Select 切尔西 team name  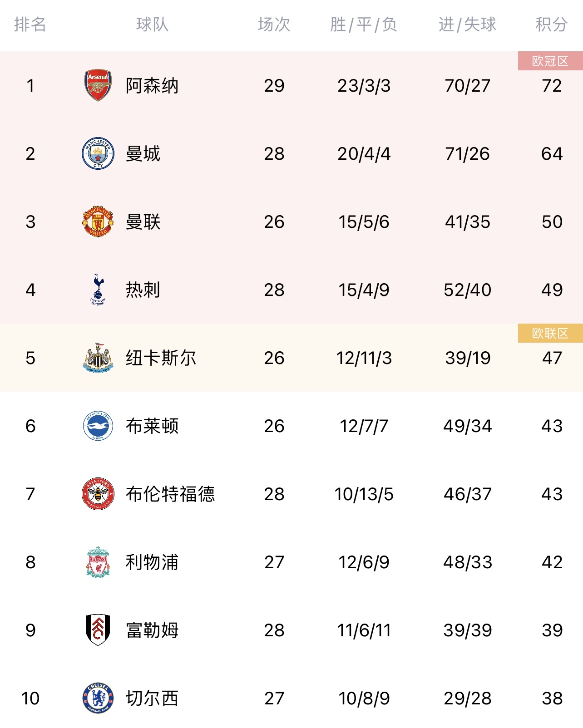[x=152, y=698]
